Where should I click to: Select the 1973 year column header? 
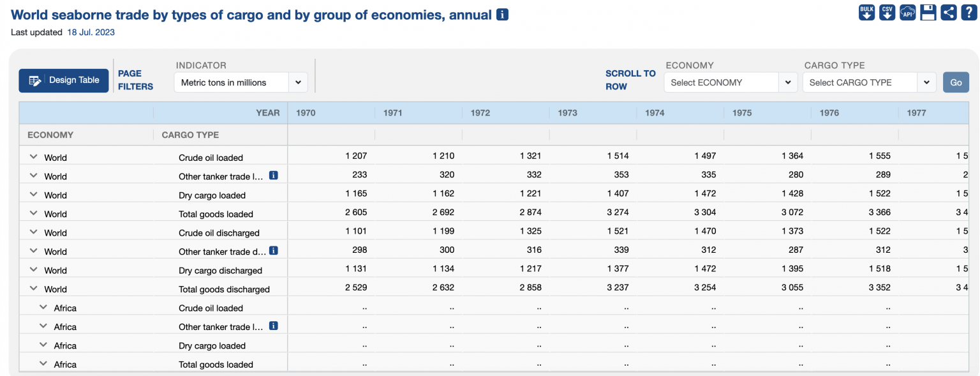(567, 112)
